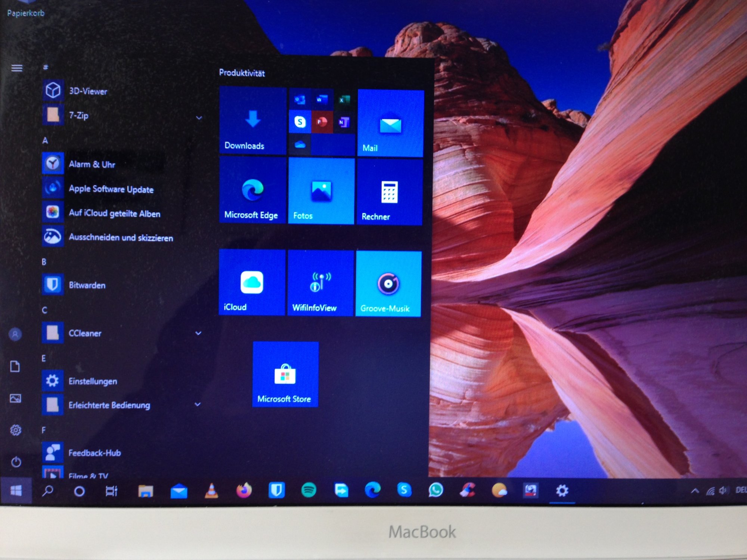Expand the 7-Zip folder chevron

click(x=199, y=118)
